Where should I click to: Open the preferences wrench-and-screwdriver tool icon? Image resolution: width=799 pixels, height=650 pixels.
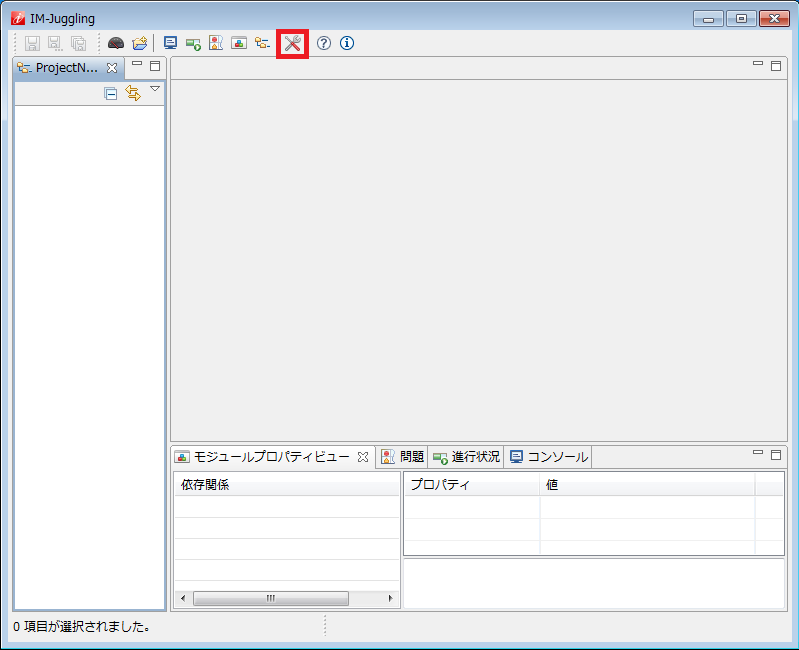(292, 43)
